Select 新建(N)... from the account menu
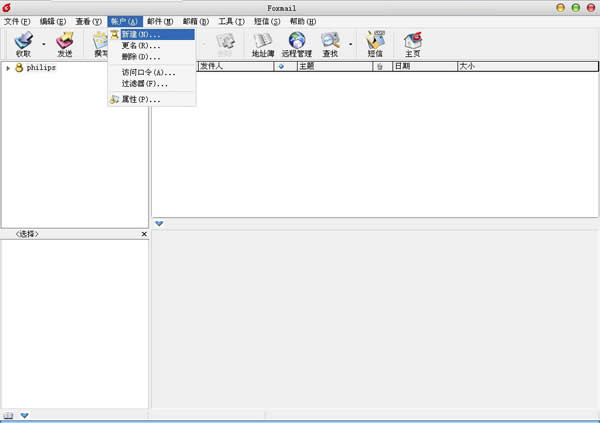Screen dimensions: 600x423 pyautogui.click(x=141, y=34)
